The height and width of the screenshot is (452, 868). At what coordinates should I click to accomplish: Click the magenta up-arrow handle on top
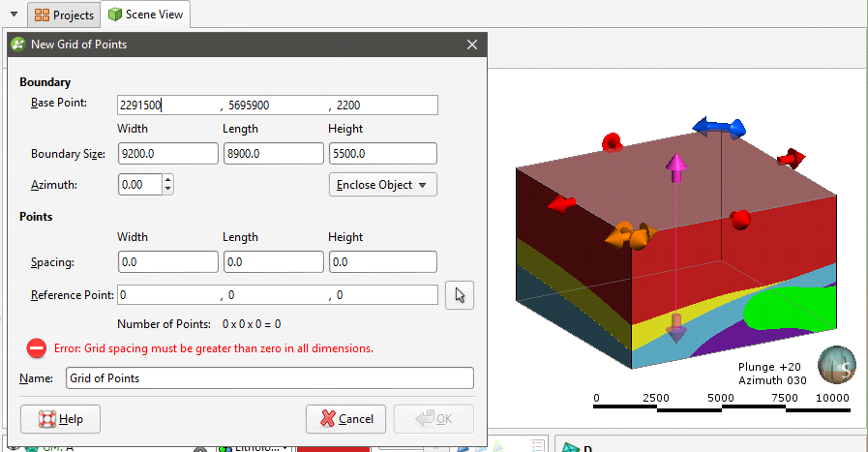[x=676, y=166]
